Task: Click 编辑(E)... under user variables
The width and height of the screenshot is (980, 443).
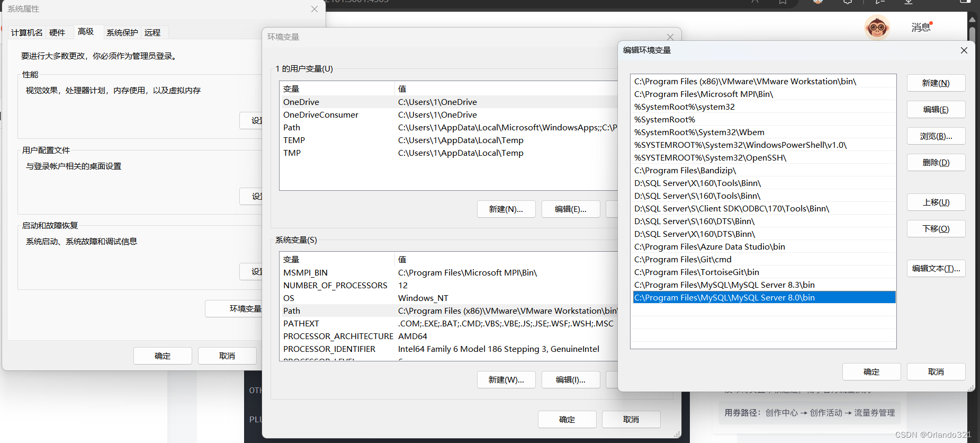Action: pos(571,209)
